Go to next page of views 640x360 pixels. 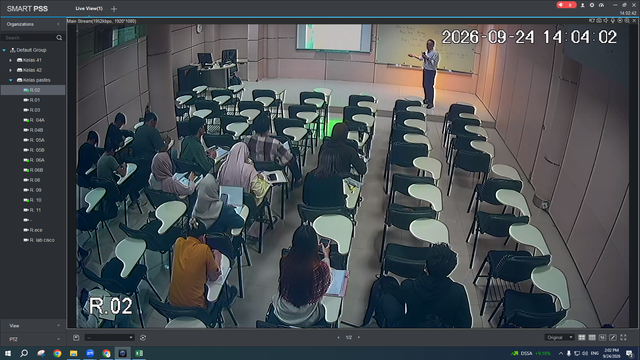pos(359,338)
